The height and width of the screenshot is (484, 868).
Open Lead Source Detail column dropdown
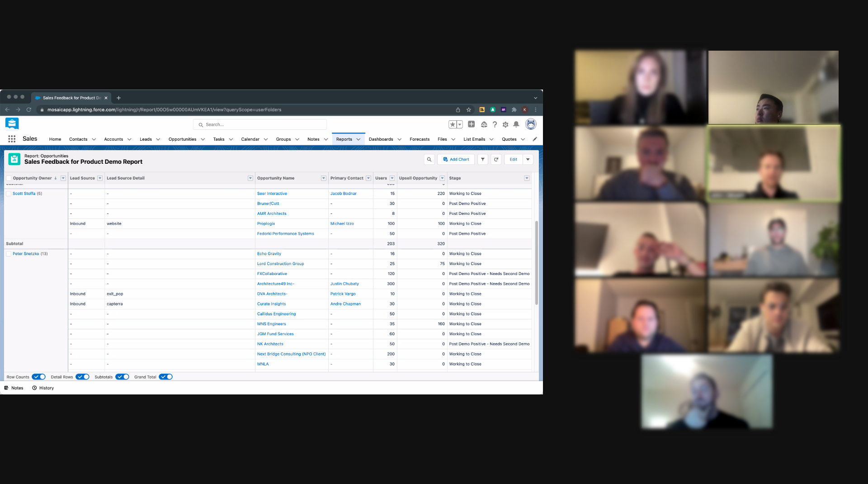(x=250, y=178)
